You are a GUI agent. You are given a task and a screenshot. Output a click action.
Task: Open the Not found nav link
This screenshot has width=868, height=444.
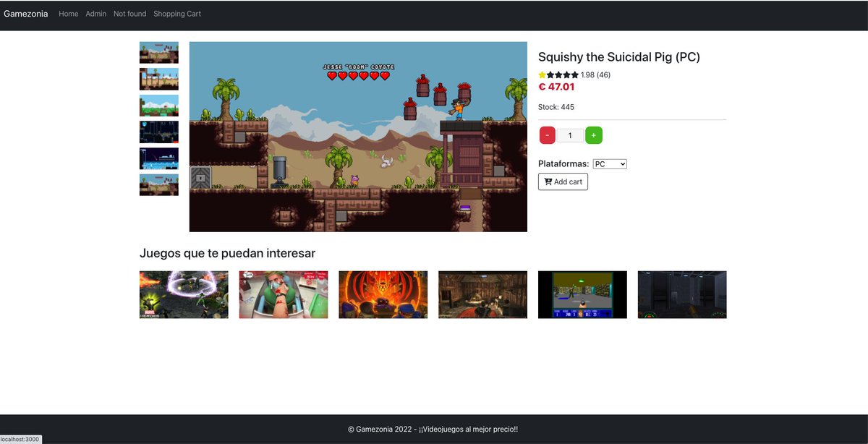pos(129,14)
